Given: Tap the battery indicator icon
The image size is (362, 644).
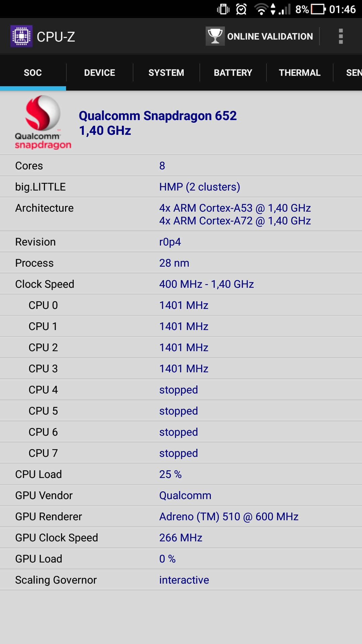Looking at the screenshot, I should tap(318, 9).
